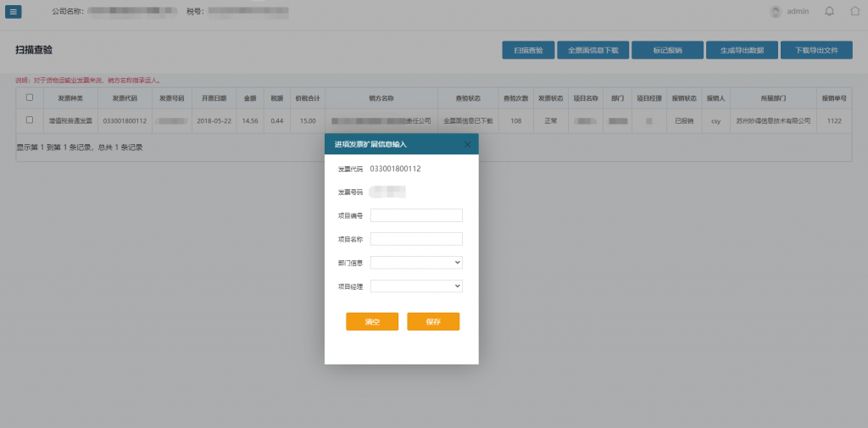Click the 报销人 column header
Image resolution: width=868 pixels, height=428 pixels.
point(715,98)
